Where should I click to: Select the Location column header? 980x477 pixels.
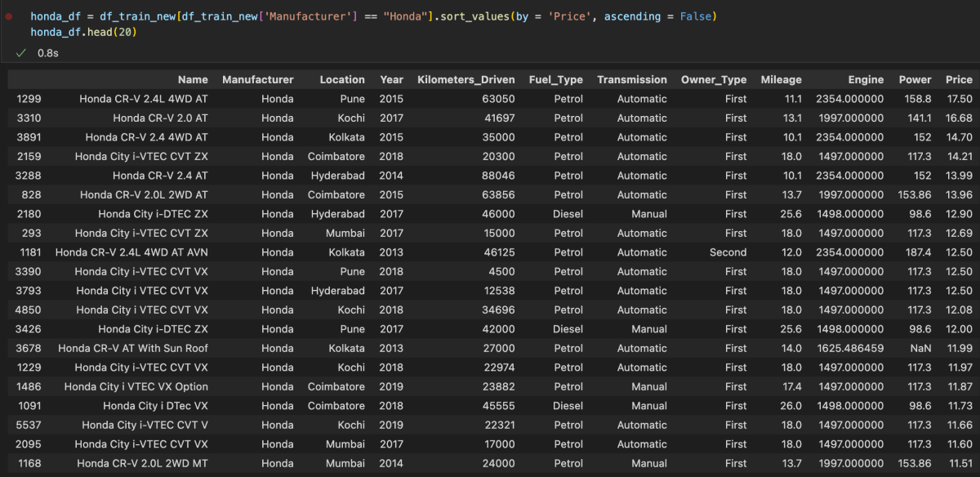coord(342,79)
